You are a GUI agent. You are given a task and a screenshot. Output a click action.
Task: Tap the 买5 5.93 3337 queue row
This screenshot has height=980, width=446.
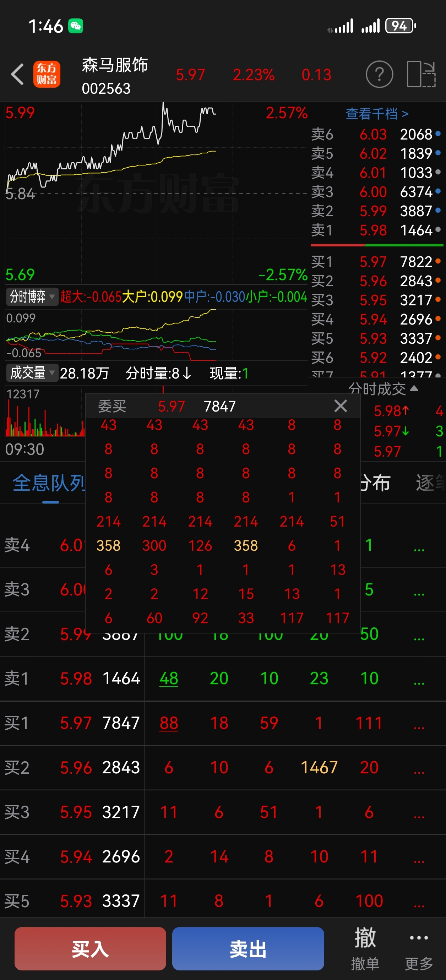[x=223, y=901]
